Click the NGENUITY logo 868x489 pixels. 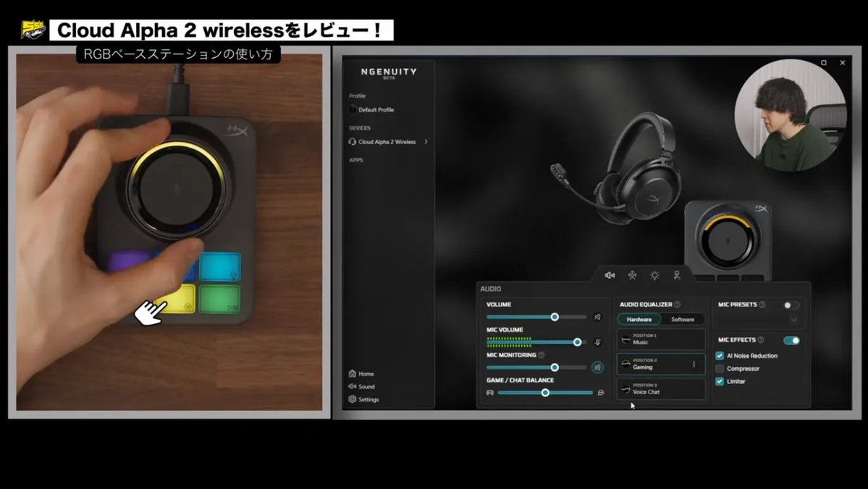[389, 73]
